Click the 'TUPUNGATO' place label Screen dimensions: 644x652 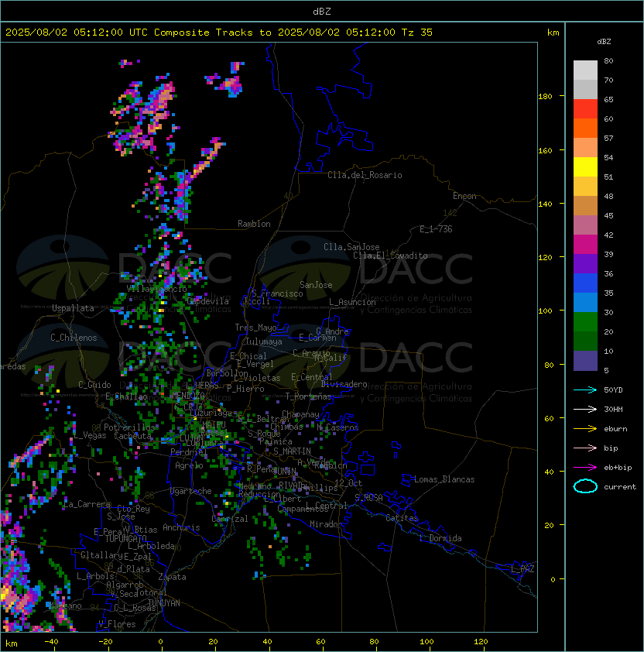click(125, 538)
